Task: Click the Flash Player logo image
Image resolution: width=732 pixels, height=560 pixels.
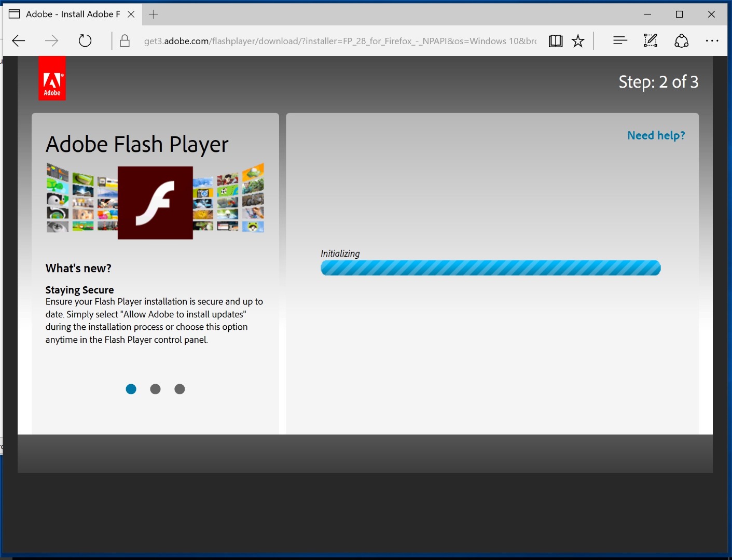Action: [155, 202]
